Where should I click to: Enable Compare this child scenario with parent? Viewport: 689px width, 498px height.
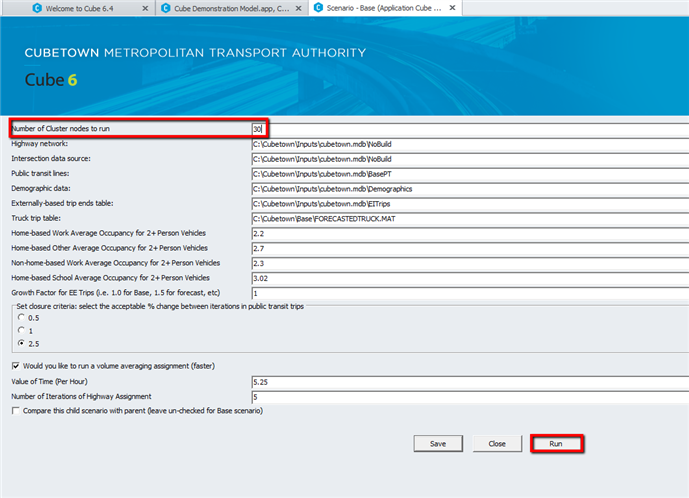pyautogui.click(x=16, y=411)
